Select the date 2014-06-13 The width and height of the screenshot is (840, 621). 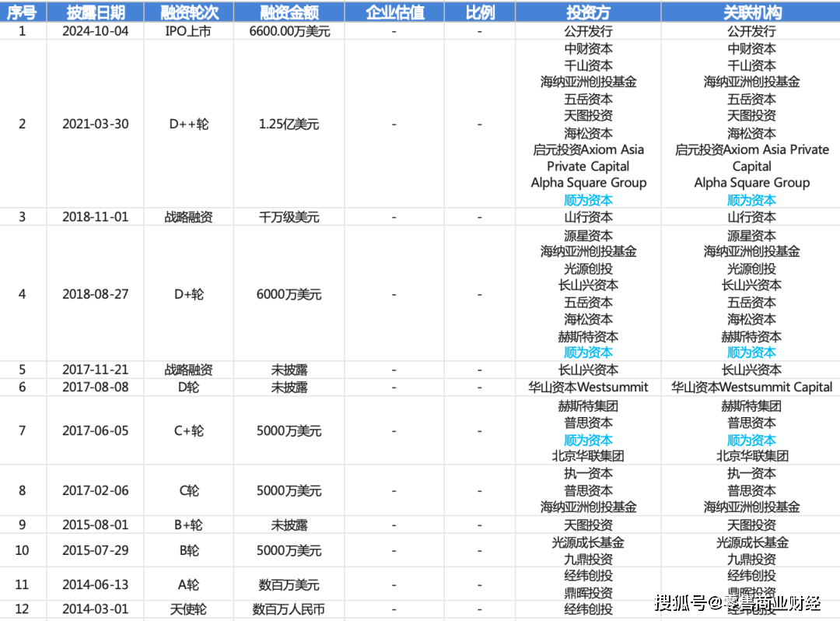tap(96, 584)
